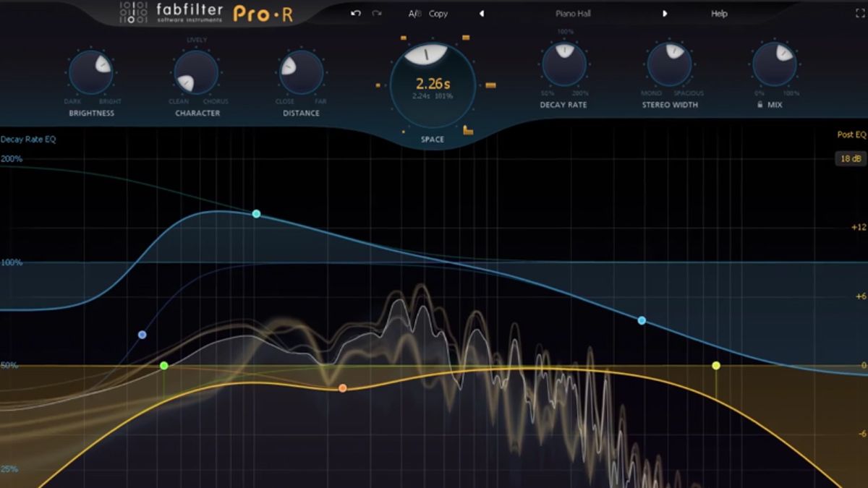Click the previous preset arrow

(481, 13)
